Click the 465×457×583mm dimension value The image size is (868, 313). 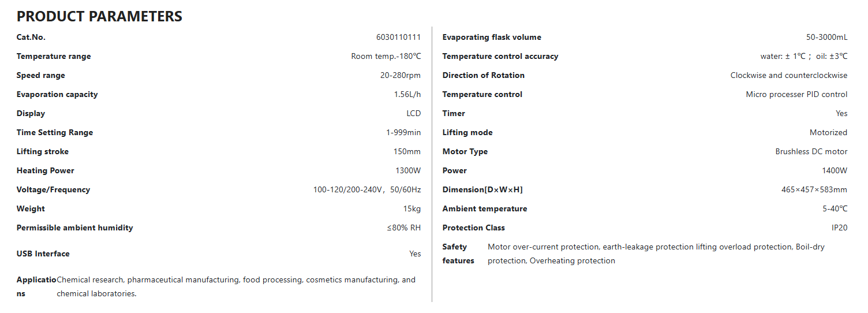click(x=814, y=190)
